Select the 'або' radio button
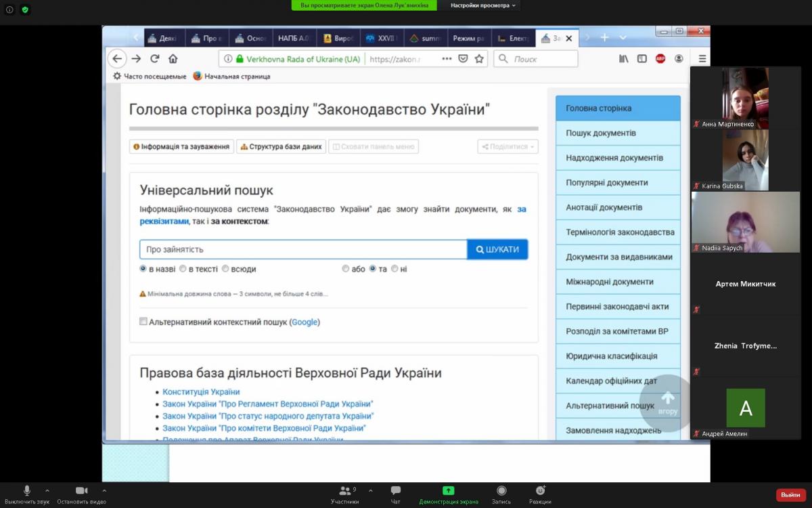 (x=346, y=269)
